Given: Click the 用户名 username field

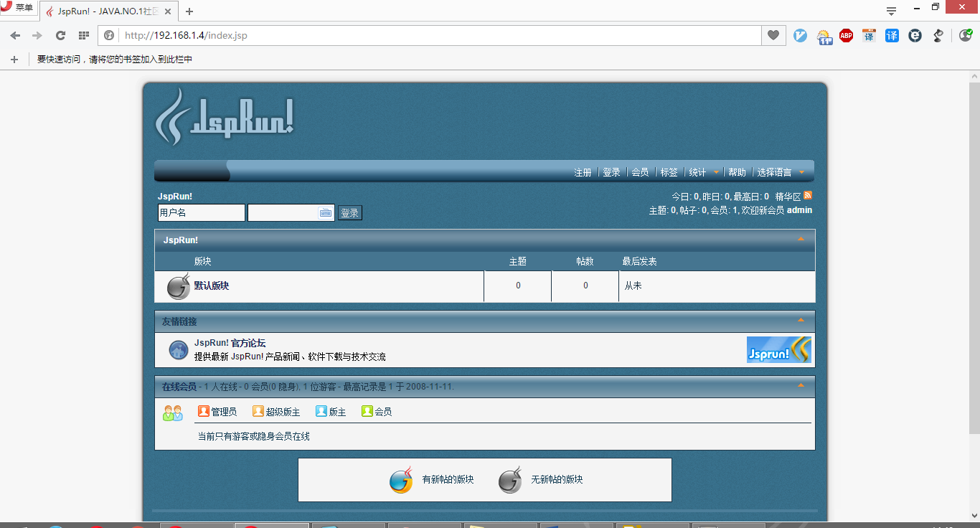Looking at the screenshot, I should [202, 213].
